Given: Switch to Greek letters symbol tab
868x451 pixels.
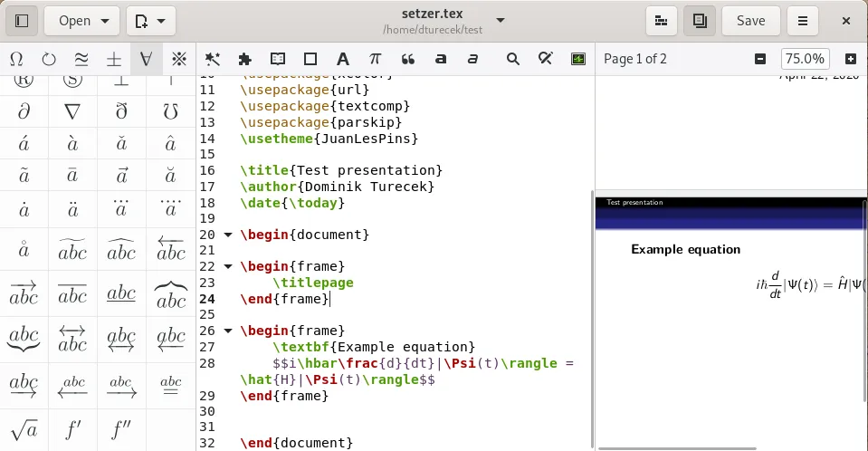Looking at the screenshot, I should 16,59.
